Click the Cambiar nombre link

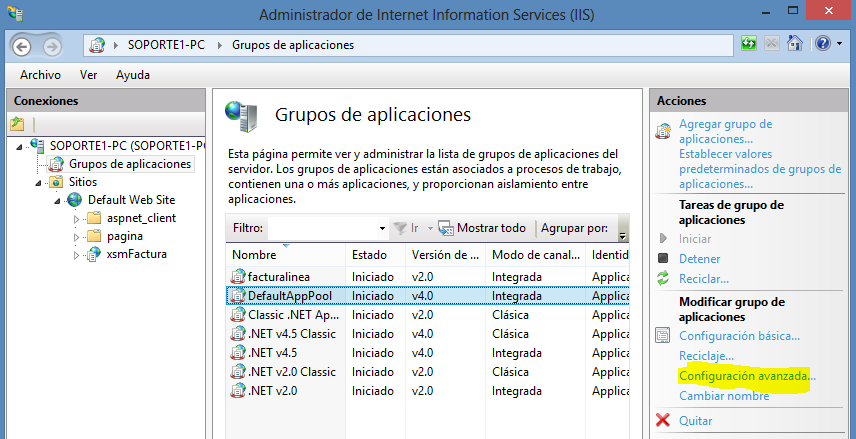coord(724,396)
